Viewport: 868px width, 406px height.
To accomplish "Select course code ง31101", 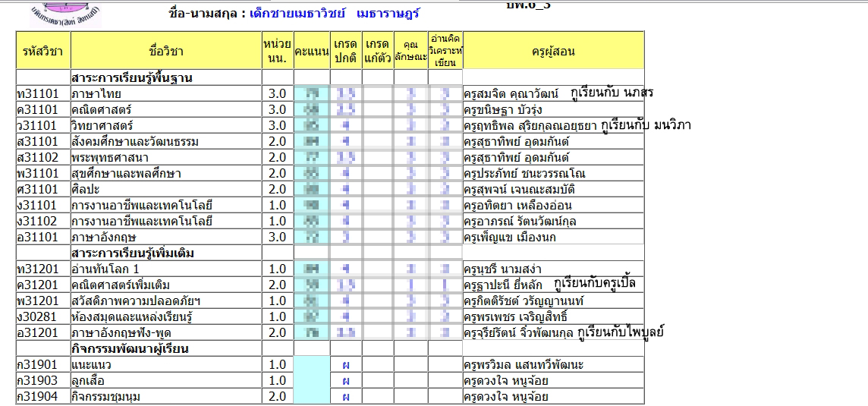I will pos(38,206).
